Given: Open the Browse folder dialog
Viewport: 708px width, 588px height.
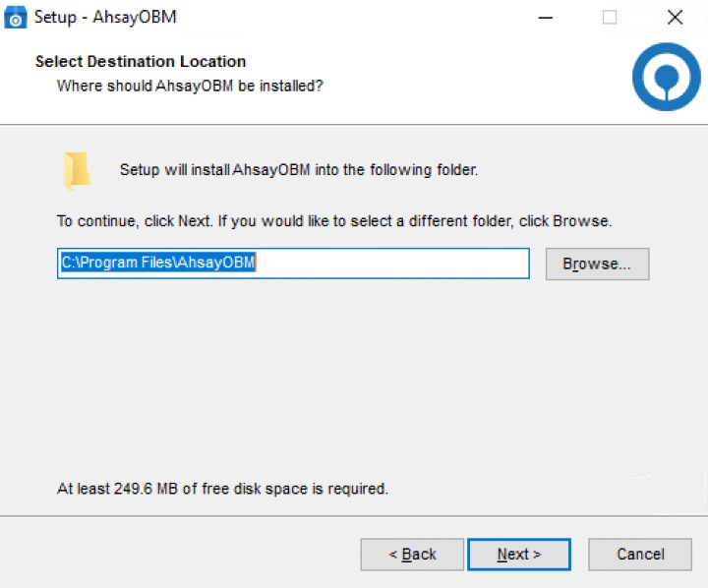Looking at the screenshot, I should [597, 264].
